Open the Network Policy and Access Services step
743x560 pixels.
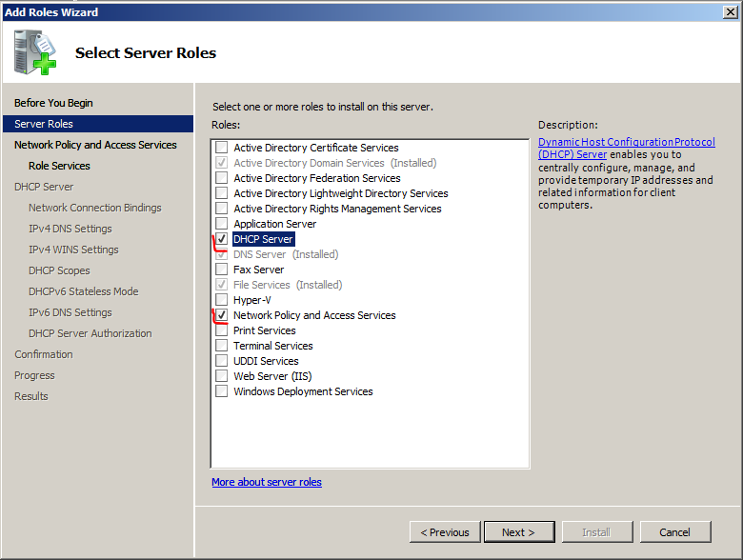click(95, 145)
